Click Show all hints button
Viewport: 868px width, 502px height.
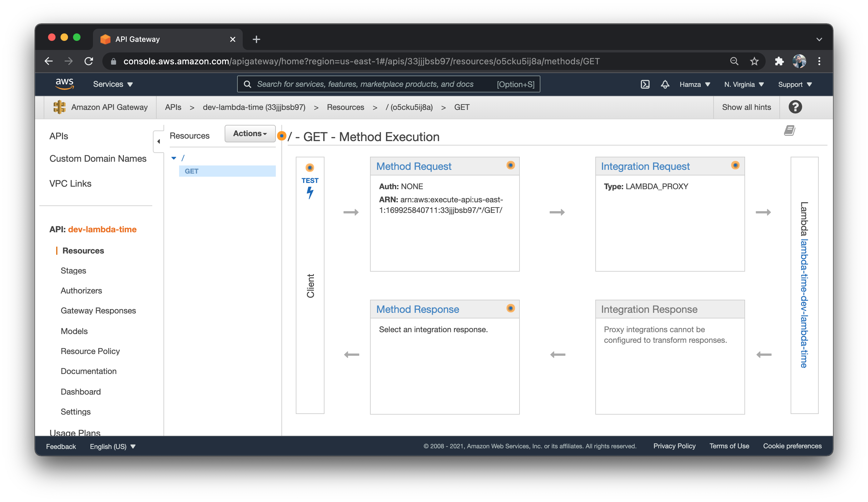click(x=746, y=107)
